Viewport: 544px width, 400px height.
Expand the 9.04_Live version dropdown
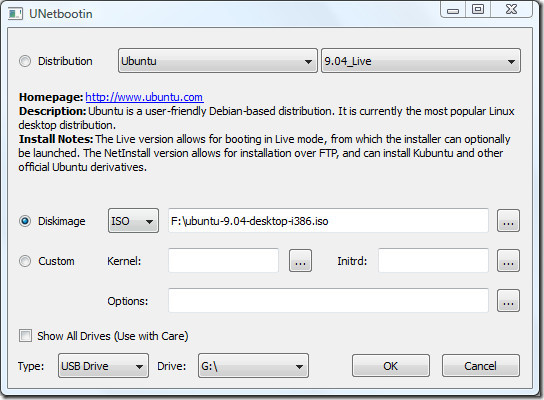(x=421, y=61)
